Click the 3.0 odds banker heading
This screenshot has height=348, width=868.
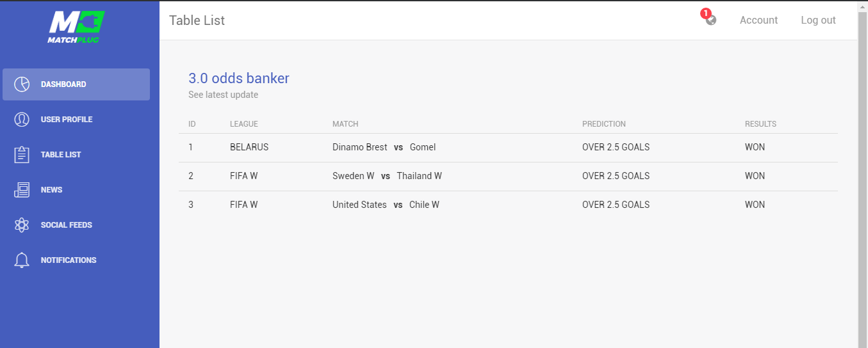(239, 79)
